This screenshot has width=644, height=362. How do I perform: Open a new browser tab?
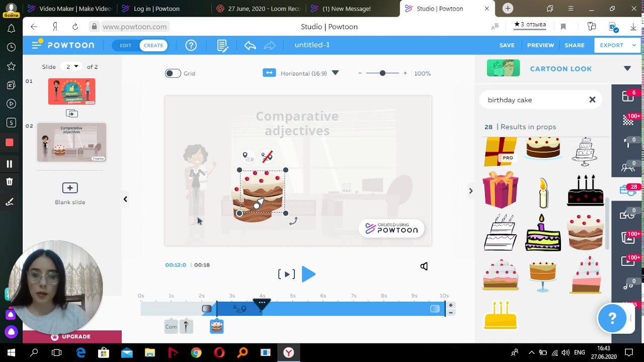508,9
